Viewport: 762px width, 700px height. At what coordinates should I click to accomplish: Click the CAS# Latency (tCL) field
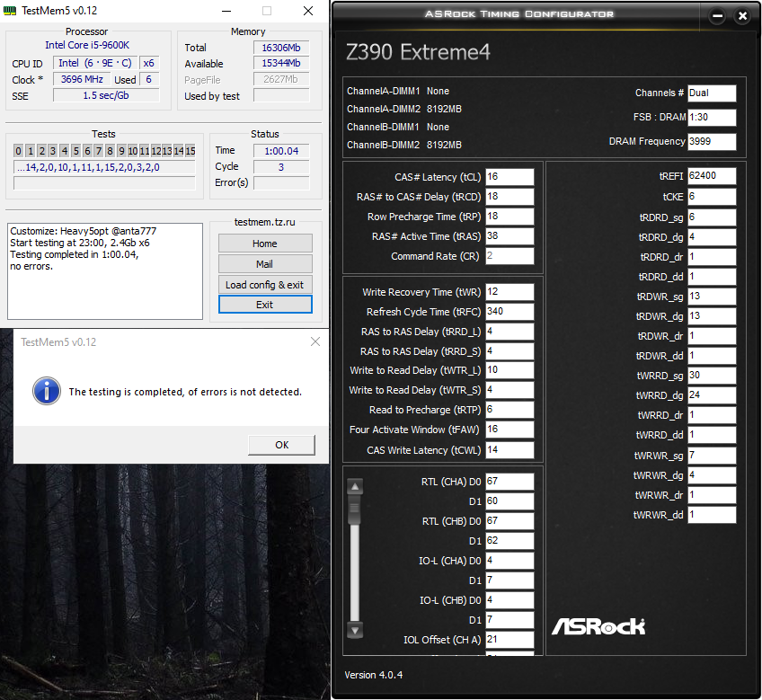point(509,177)
